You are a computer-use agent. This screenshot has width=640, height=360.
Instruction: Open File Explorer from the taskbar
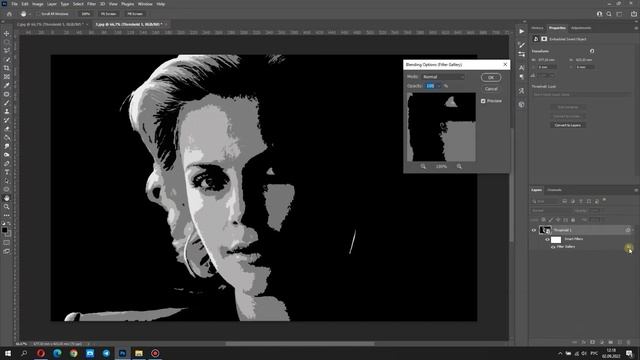(x=139, y=353)
